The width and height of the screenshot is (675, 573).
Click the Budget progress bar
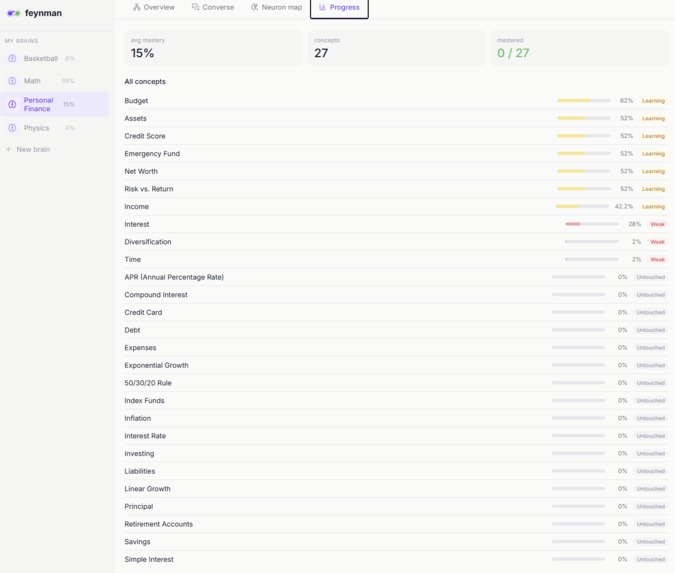coord(584,100)
